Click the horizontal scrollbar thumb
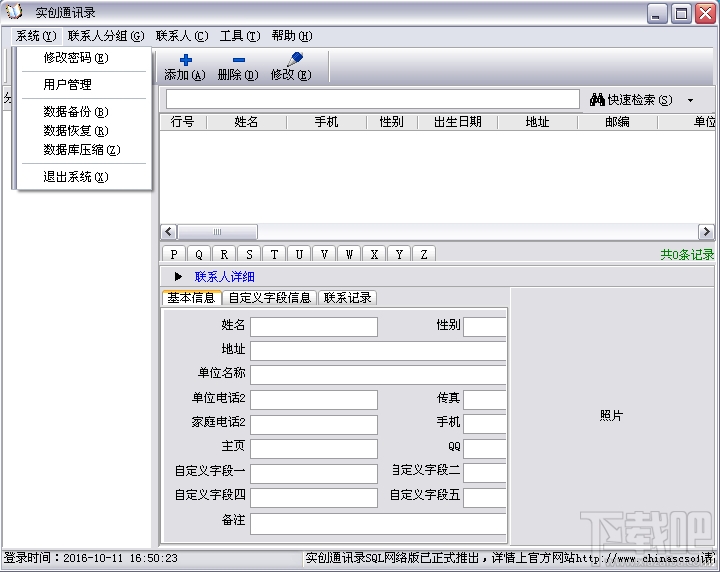Image resolution: width=720 pixels, height=572 pixels. click(218, 231)
